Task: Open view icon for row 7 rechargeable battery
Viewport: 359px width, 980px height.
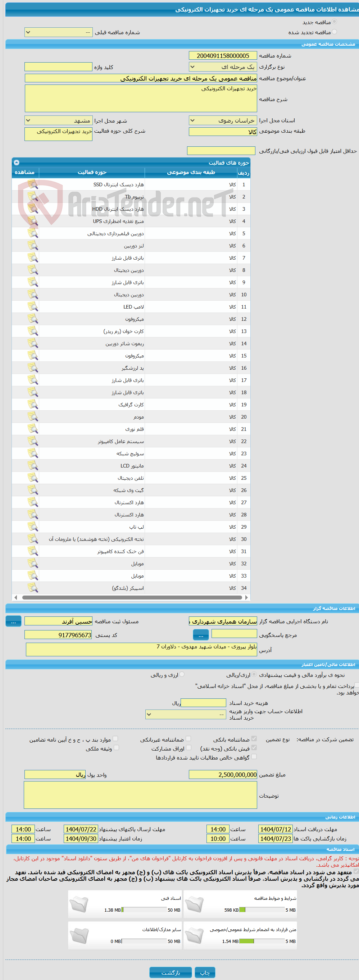Action: [x=33, y=257]
